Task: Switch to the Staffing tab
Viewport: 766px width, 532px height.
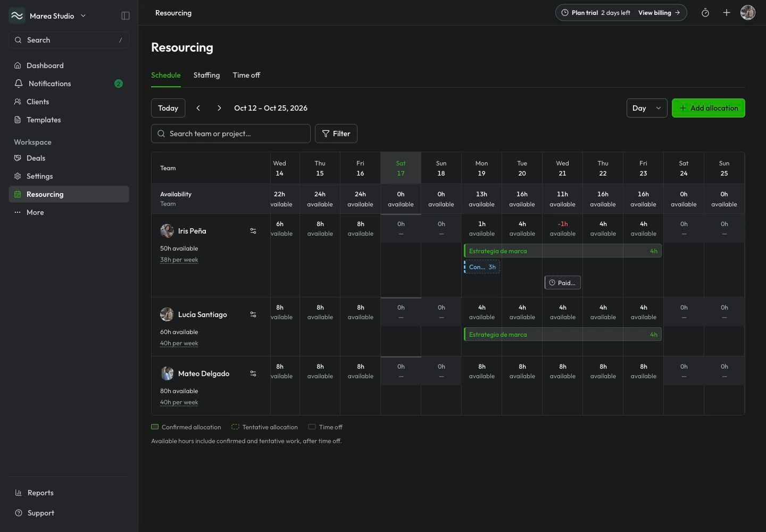Action: pos(206,75)
